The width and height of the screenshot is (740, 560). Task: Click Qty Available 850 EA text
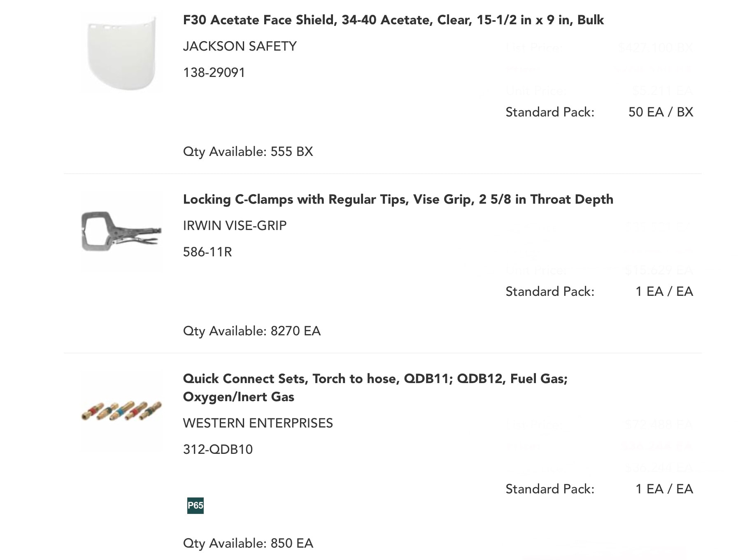248,543
